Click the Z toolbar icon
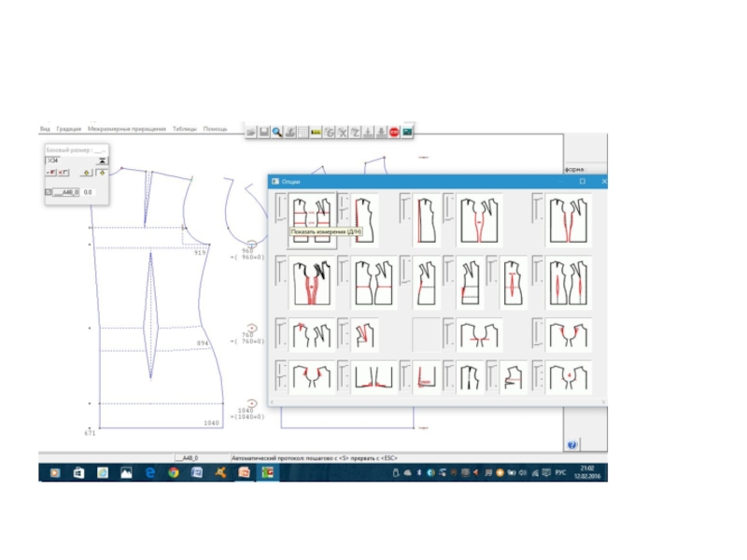Screen dimensions: 747x560 (x=355, y=133)
